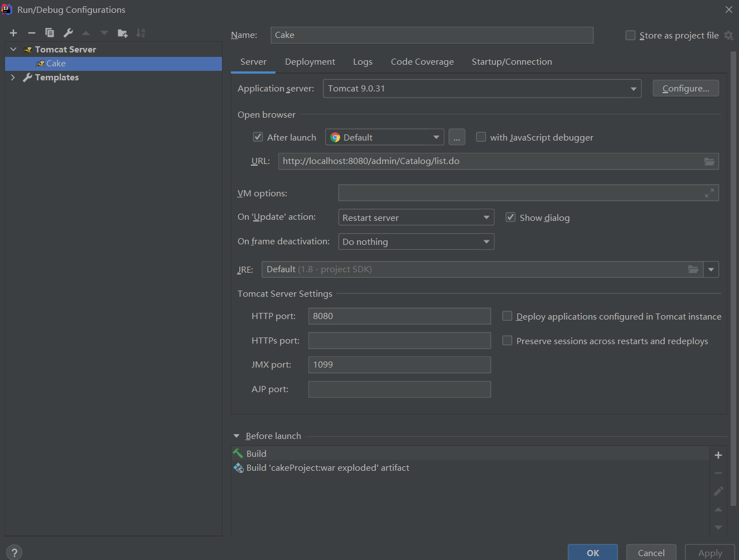
Task: Browse for a JRE folder
Action: (693, 269)
